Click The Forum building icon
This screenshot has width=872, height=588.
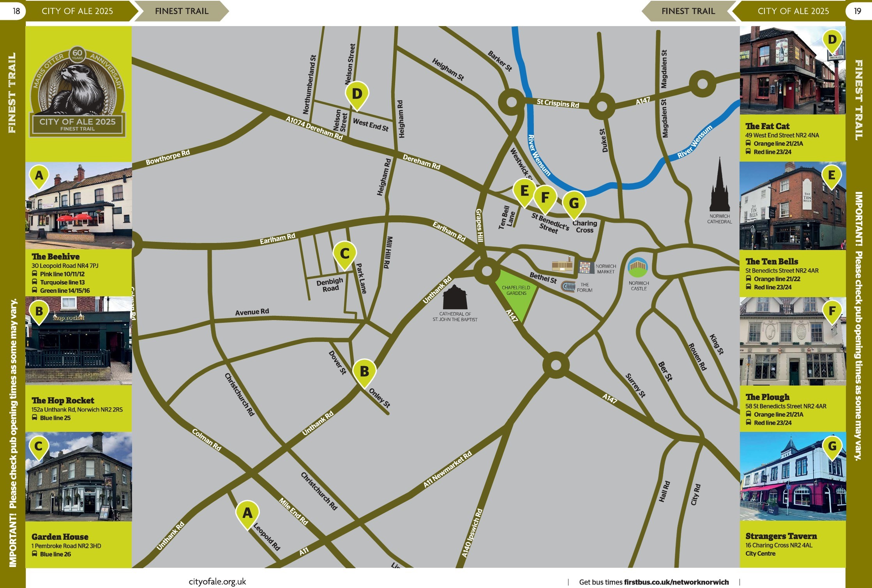click(x=568, y=287)
